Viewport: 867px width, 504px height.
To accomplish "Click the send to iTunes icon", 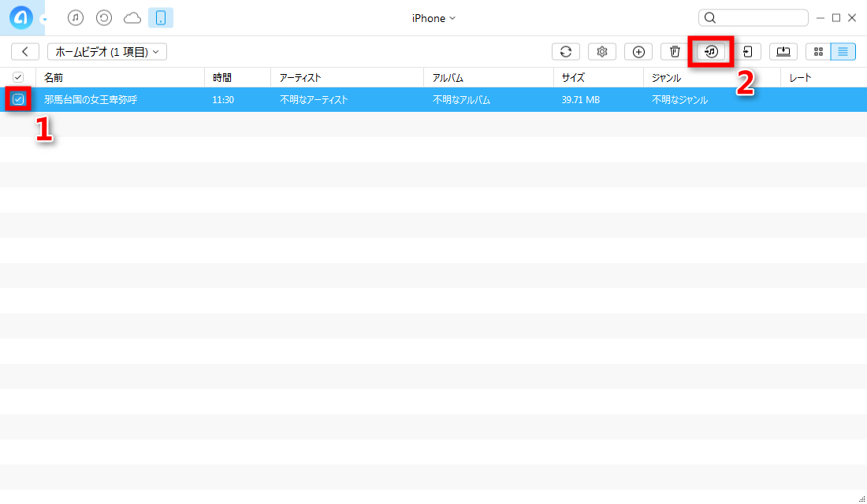I will click(x=711, y=51).
